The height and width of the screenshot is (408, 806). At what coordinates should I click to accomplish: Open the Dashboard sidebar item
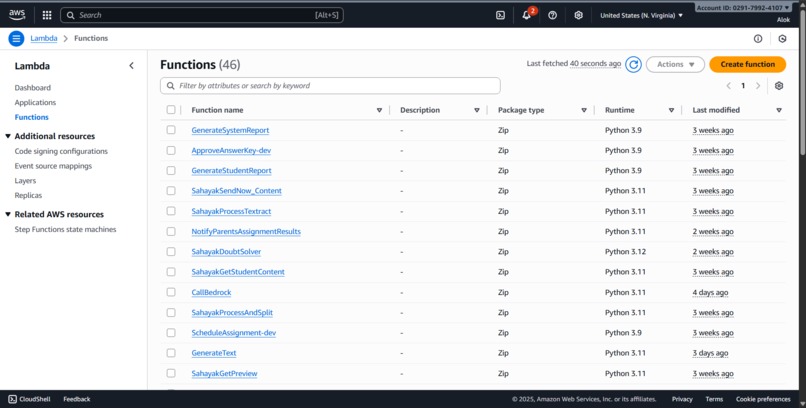[33, 88]
